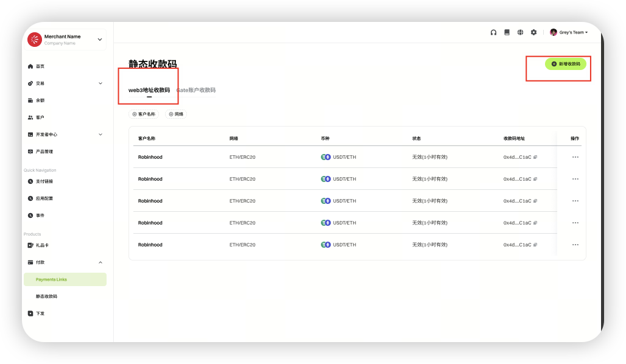Click the headphones support icon
Viewport: 626px width, 364px height.
point(493,32)
